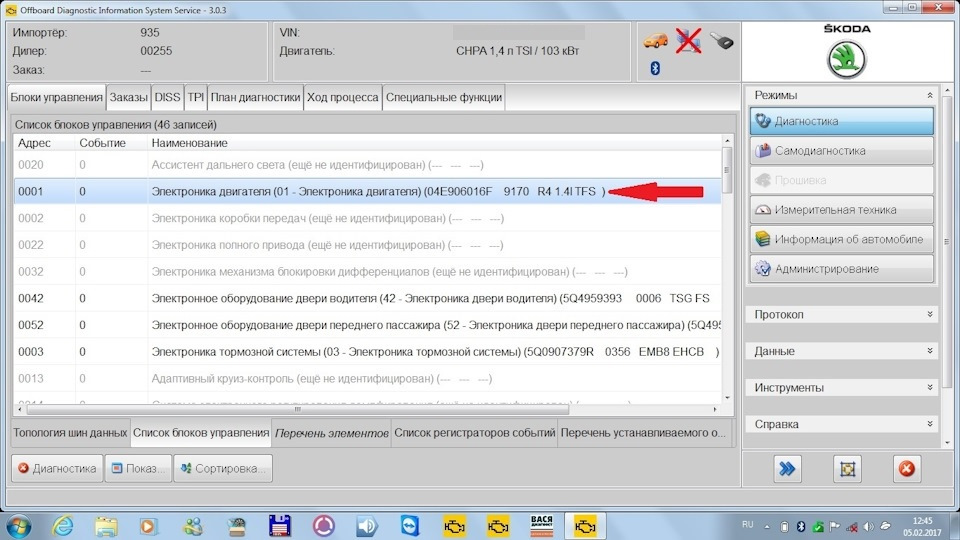The image size is (960, 540).
Task: Click the fit-to-screen frame icon button
Action: click(x=847, y=469)
